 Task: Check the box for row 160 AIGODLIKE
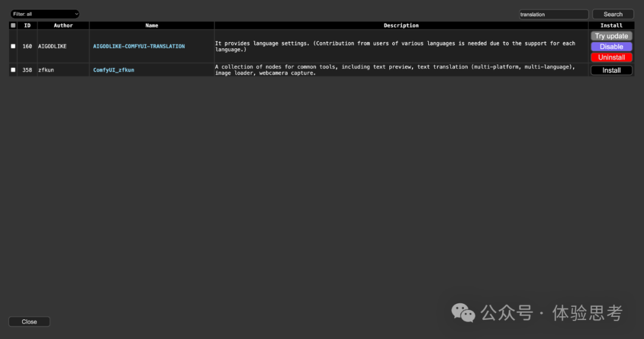point(13,47)
